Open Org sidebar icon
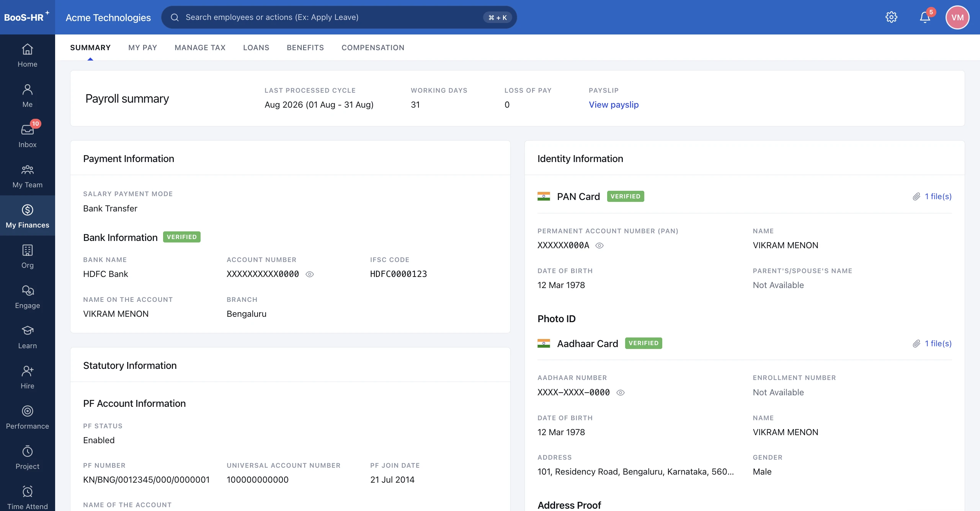980x511 pixels. (28, 257)
